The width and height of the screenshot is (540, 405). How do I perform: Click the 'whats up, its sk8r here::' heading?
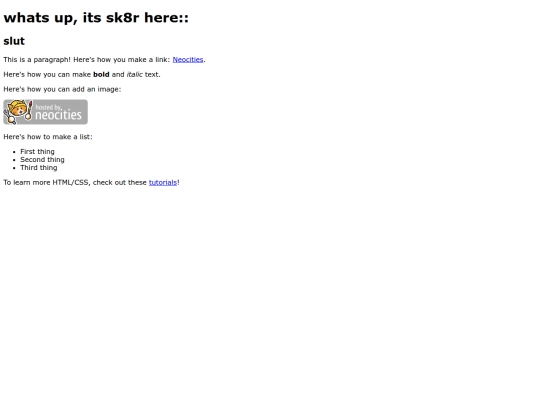[x=96, y=18]
